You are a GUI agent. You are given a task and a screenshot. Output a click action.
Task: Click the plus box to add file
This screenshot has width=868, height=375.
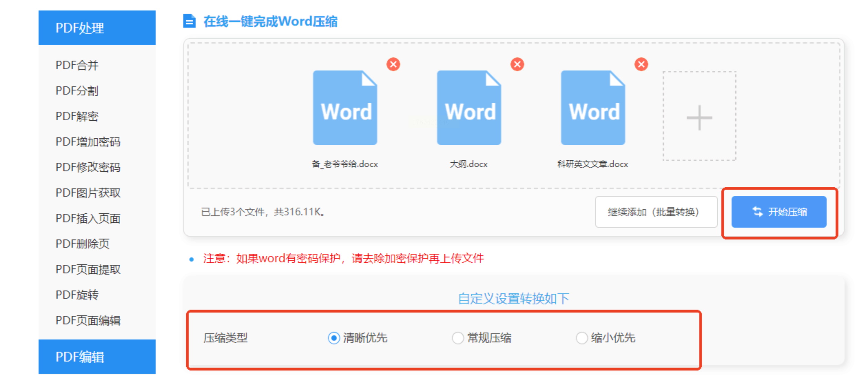coord(699,116)
